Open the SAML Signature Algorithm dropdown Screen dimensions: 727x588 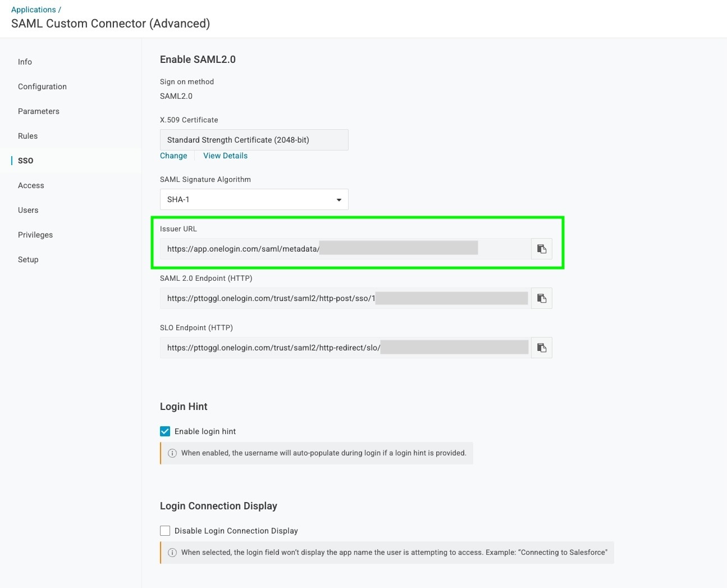[x=254, y=199]
